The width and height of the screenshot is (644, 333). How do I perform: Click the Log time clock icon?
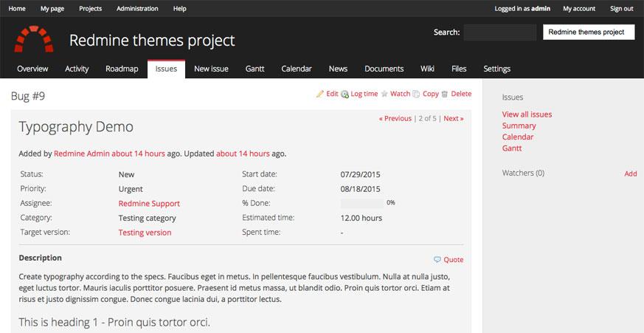(344, 95)
